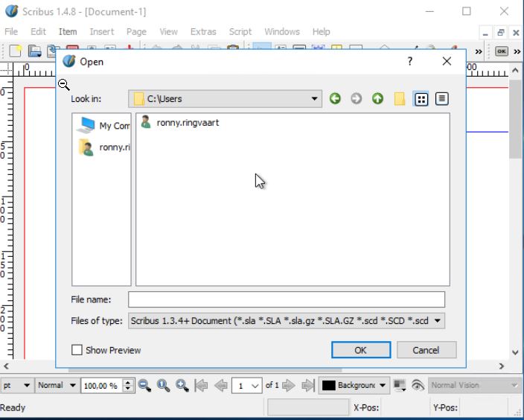Go up to parent directory
The width and height of the screenshot is (524, 420).
point(378,98)
